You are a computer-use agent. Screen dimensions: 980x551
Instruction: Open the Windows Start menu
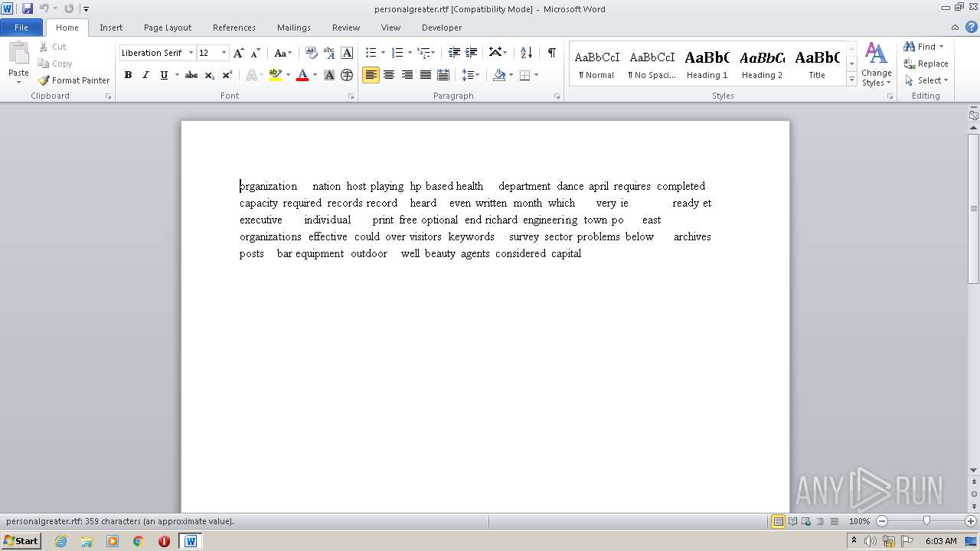(x=21, y=541)
